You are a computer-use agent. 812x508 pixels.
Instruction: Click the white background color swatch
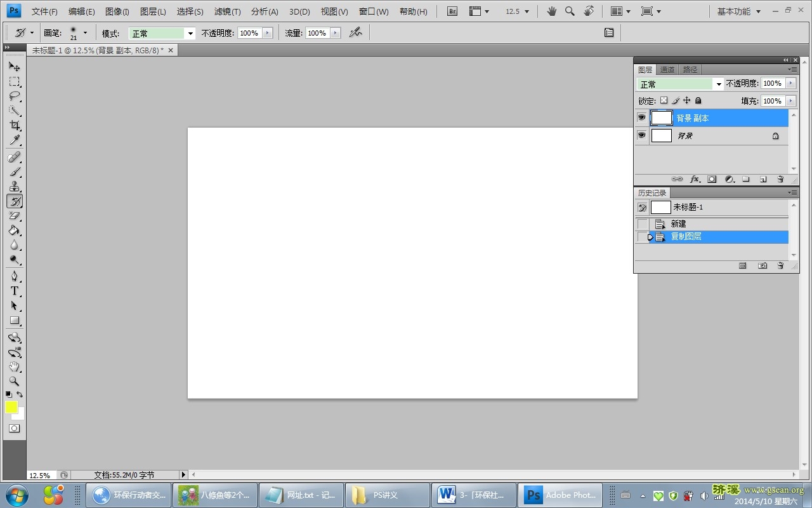[20, 415]
